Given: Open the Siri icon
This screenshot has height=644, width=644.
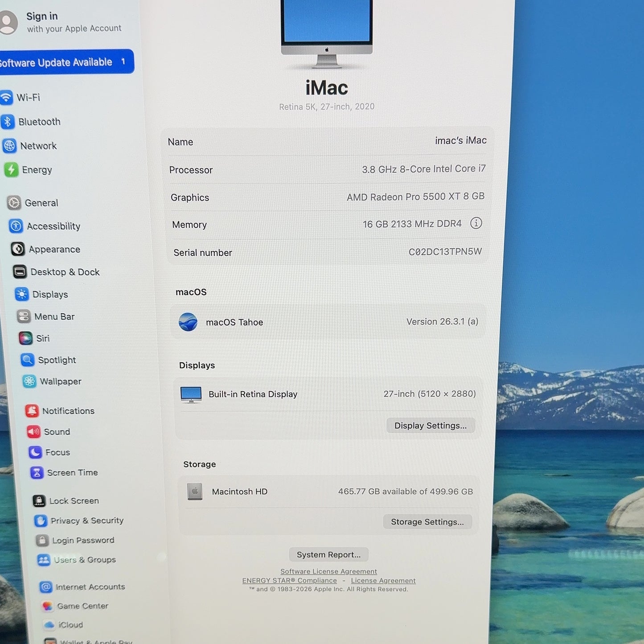Looking at the screenshot, I should point(26,338).
